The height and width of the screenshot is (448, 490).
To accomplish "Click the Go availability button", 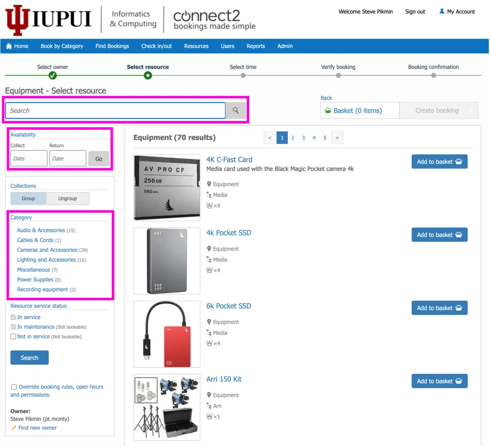I will coord(99,159).
